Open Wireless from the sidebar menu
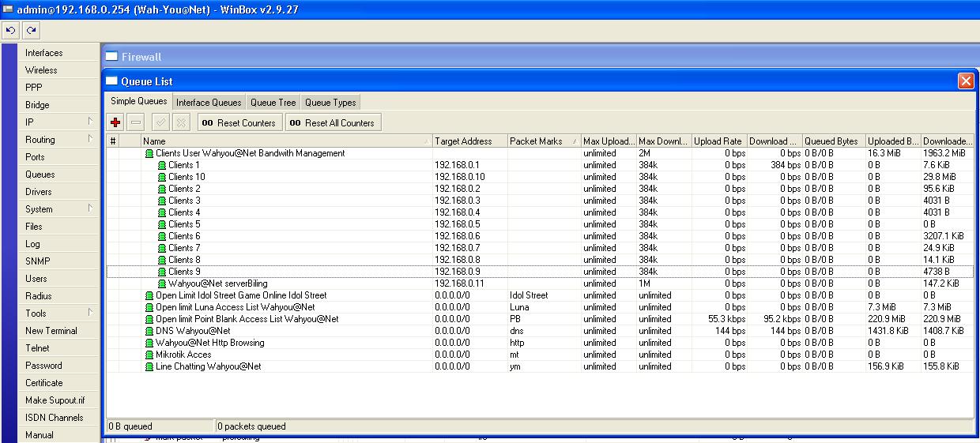This screenshot has height=443, width=980. click(x=59, y=70)
